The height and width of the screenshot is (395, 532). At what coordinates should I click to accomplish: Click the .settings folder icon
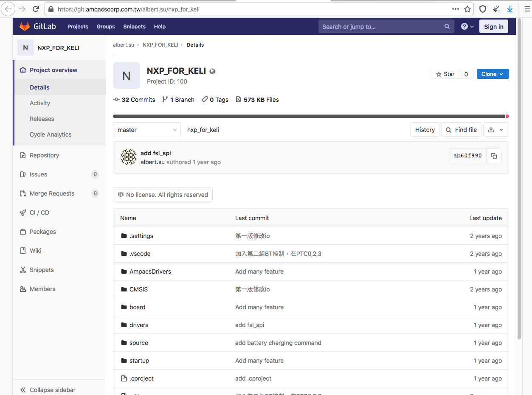(x=124, y=236)
